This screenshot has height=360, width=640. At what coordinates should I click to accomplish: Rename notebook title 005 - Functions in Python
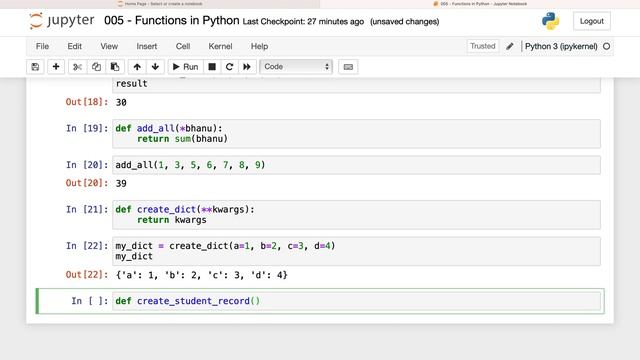point(171,20)
